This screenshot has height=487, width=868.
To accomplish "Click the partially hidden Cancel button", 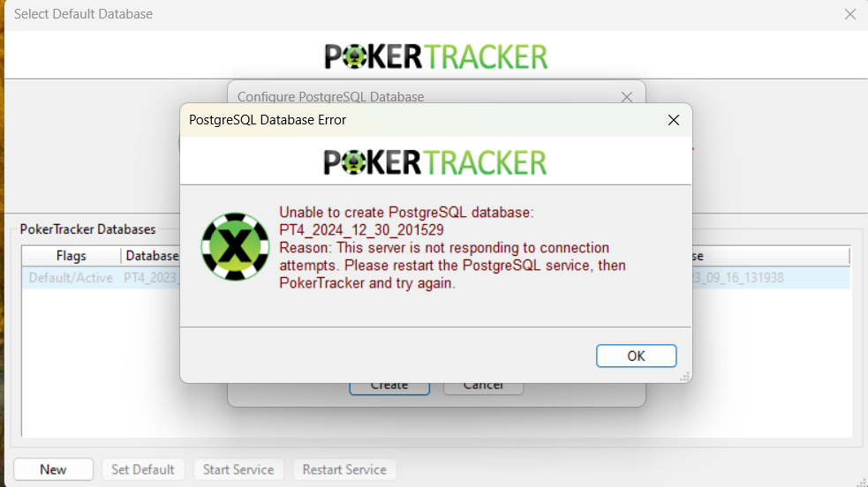I will [483, 388].
